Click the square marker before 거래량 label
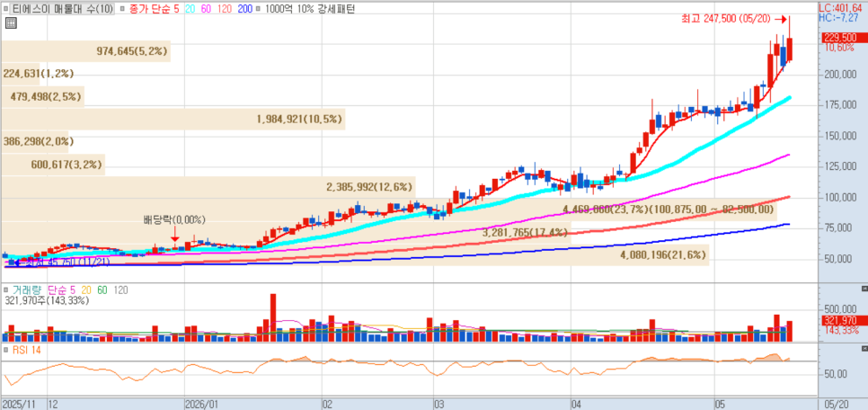The image size is (868, 410). tap(6, 290)
